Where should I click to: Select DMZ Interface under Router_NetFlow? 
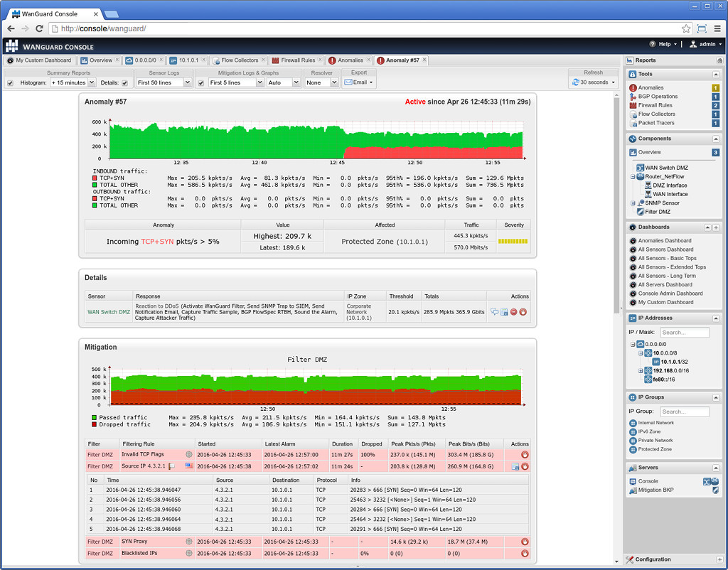(x=670, y=185)
